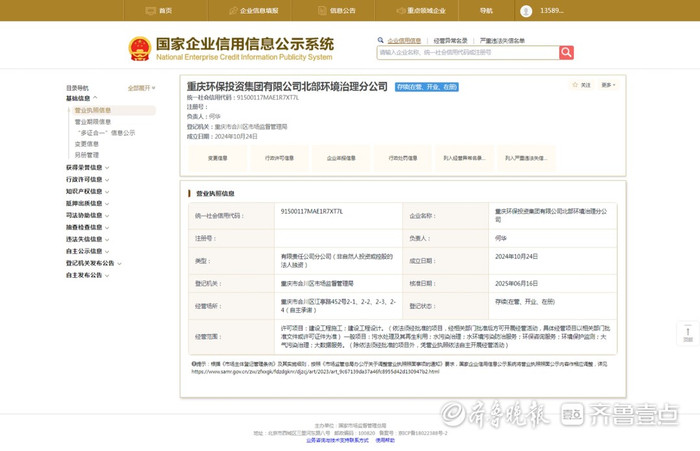The width and height of the screenshot is (700, 451).
Task: Click the 营业执照信息 section heading
Action: click(215, 193)
